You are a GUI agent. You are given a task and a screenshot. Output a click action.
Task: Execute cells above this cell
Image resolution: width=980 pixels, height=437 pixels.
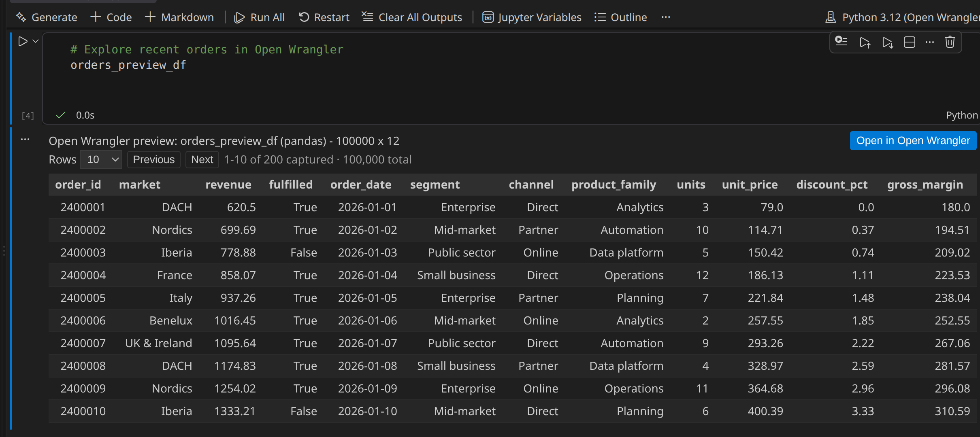[x=865, y=42]
